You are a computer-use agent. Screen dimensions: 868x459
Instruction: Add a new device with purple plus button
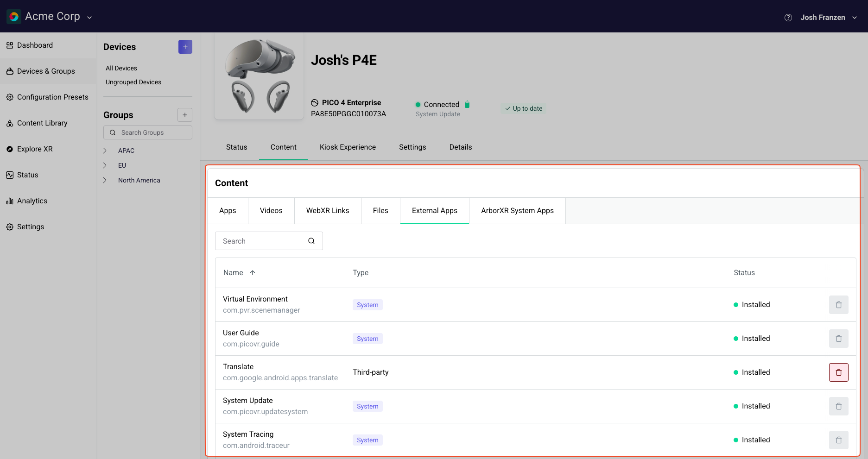tap(185, 47)
